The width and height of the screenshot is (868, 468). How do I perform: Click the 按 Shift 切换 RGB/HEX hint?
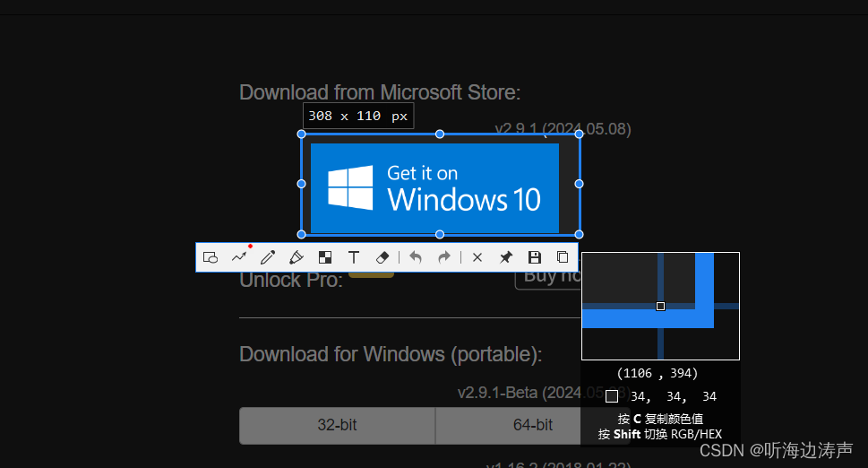660,434
